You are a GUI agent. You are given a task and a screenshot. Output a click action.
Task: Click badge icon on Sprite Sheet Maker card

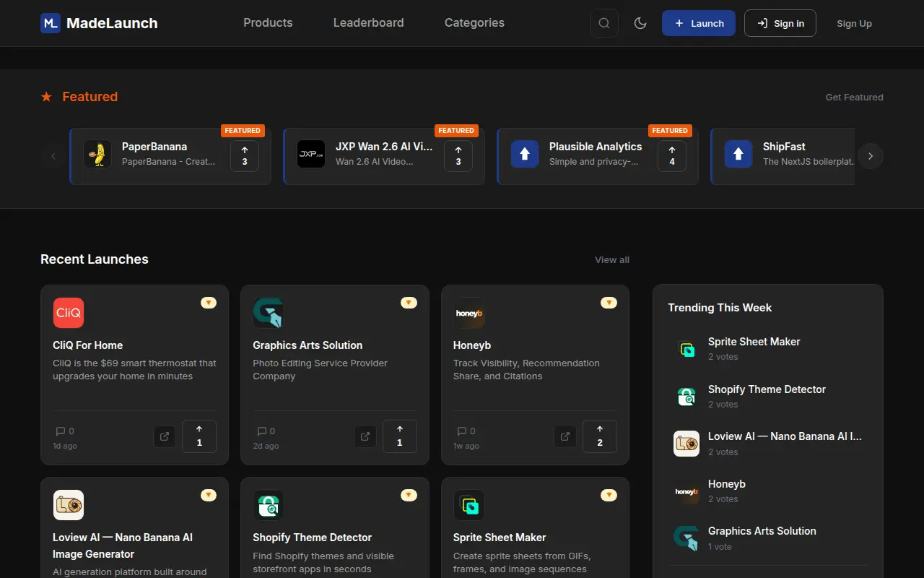pos(609,495)
